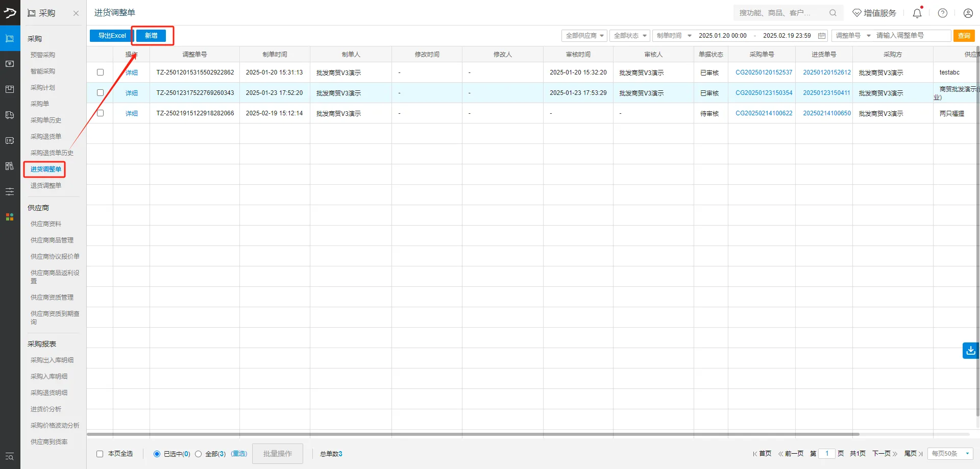Viewport: 980px width, 469px height.
Task: Go to 供应商资料 in the sidebar
Action: click(x=46, y=224)
